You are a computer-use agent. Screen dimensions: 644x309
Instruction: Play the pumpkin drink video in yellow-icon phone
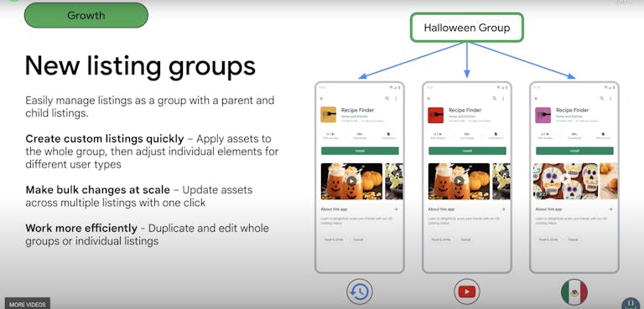click(x=351, y=181)
